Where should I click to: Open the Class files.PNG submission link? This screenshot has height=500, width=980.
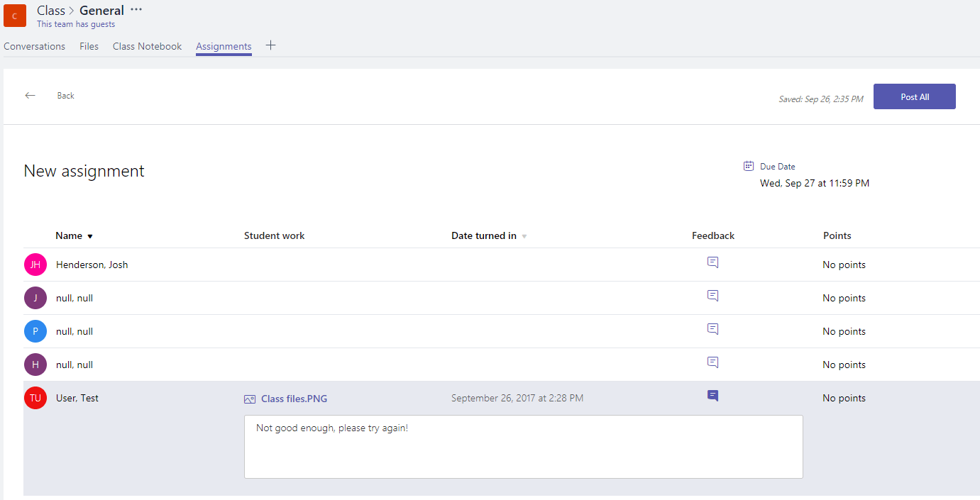point(294,399)
